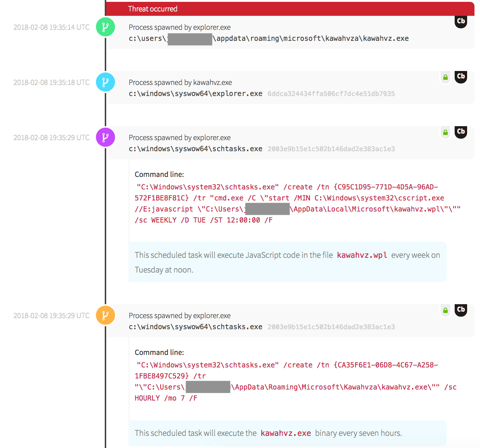Image resolution: width=480 pixels, height=448 pixels.
Task: Click the blue process node for kawahvz.exe spawn
Action: [x=105, y=82]
